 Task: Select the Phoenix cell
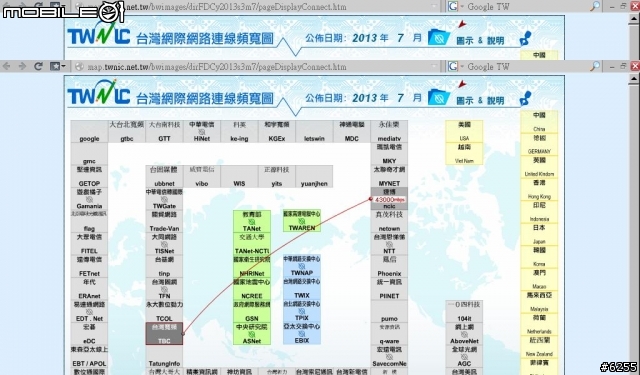coord(389,266)
